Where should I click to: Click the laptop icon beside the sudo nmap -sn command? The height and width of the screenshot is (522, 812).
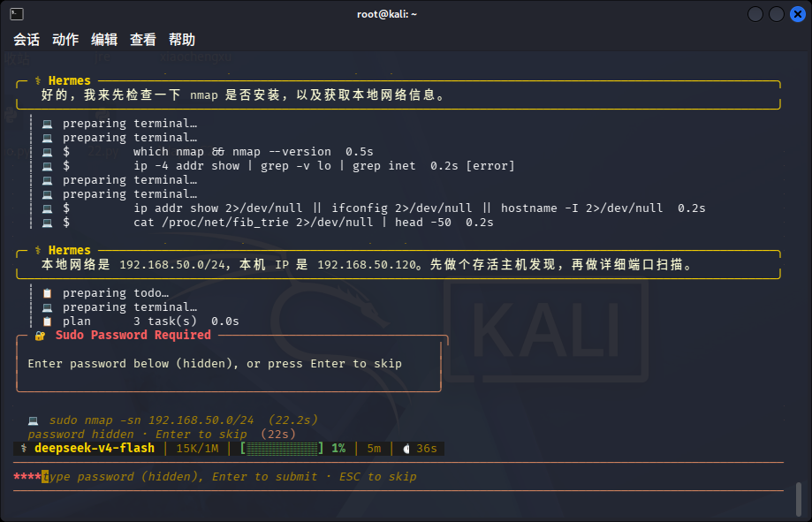coord(34,420)
